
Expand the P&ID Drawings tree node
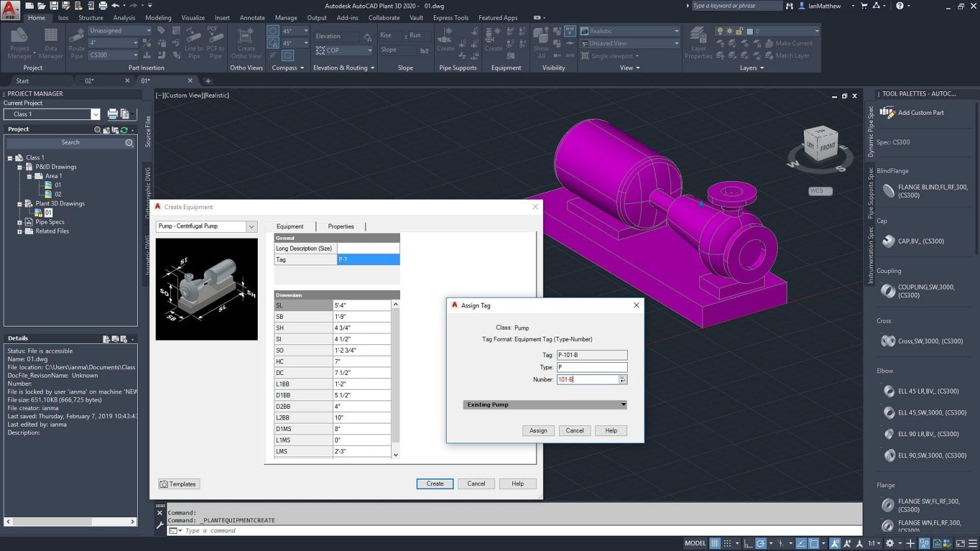coord(20,166)
